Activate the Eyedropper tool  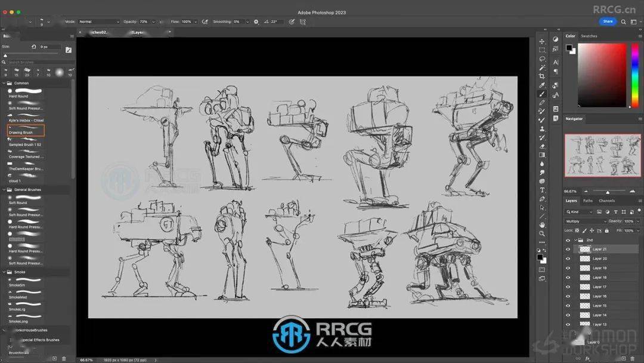(542, 85)
